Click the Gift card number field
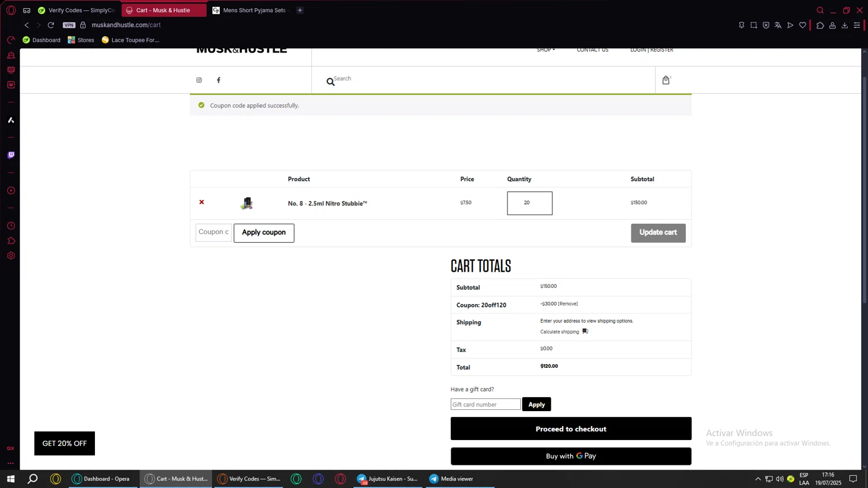 (x=486, y=404)
